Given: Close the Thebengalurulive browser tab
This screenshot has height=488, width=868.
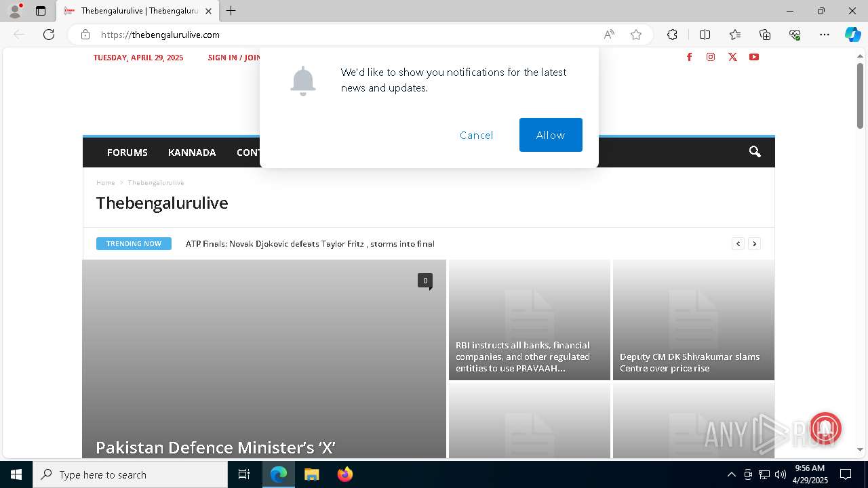Looking at the screenshot, I should pyautogui.click(x=208, y=11).
